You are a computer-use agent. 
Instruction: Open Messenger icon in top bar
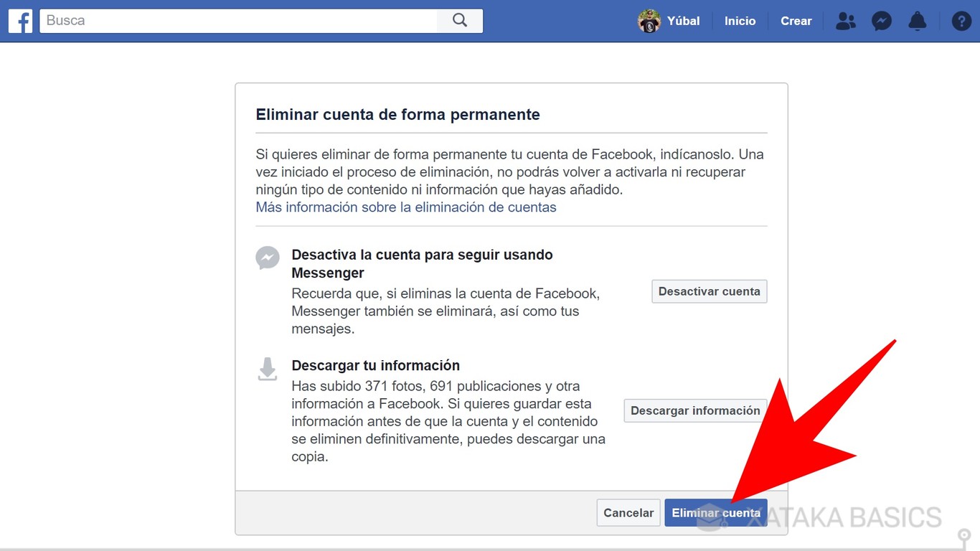point(882,21)
